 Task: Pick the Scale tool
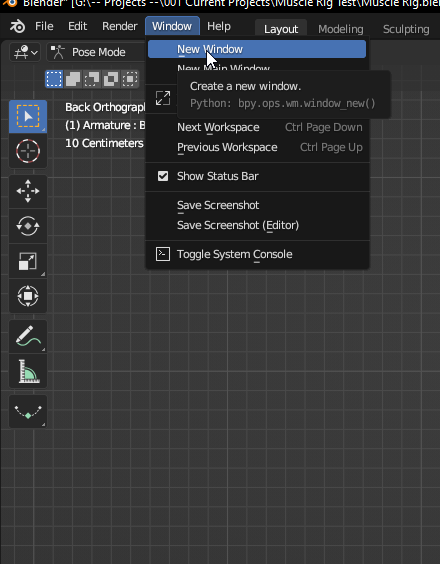(x=28, y=261)
